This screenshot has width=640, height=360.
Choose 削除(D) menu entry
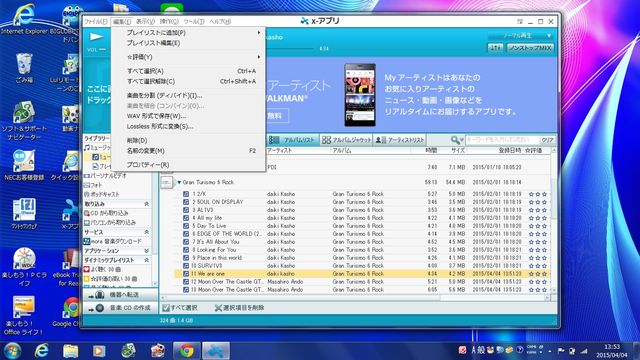coord(188,140)
